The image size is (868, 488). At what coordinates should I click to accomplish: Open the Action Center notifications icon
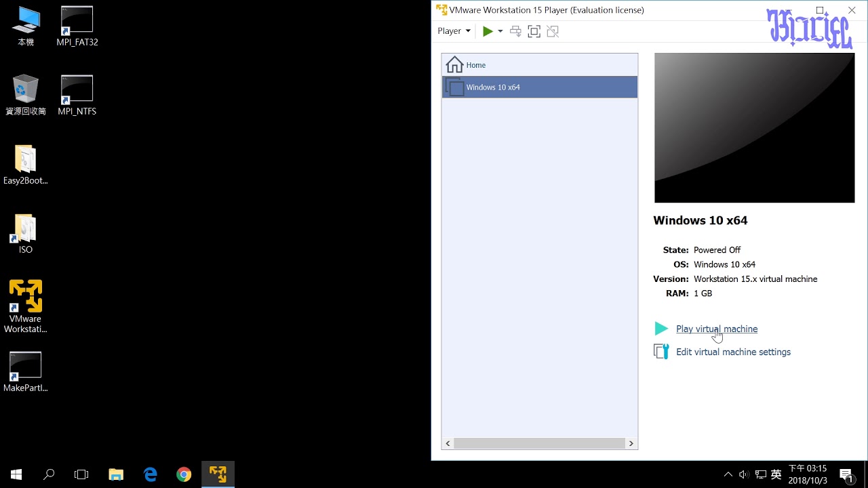tap(846, 474)
